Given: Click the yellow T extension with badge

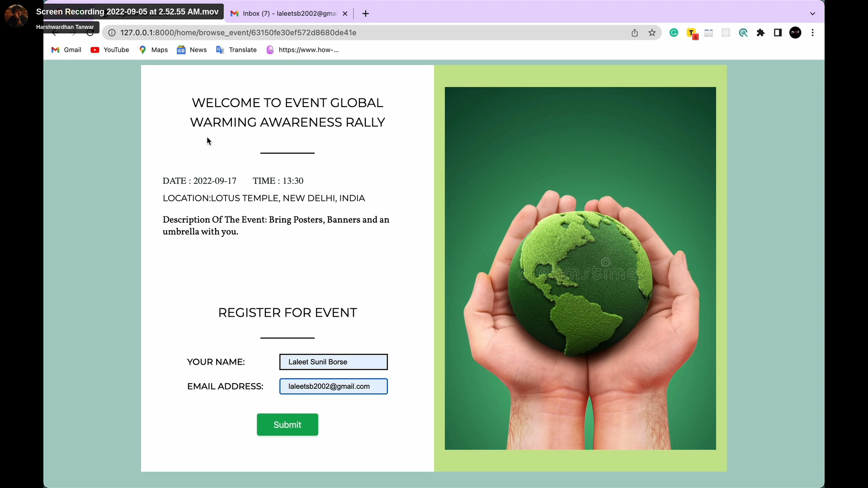Looking at the screenshot, I should (692, 33).
